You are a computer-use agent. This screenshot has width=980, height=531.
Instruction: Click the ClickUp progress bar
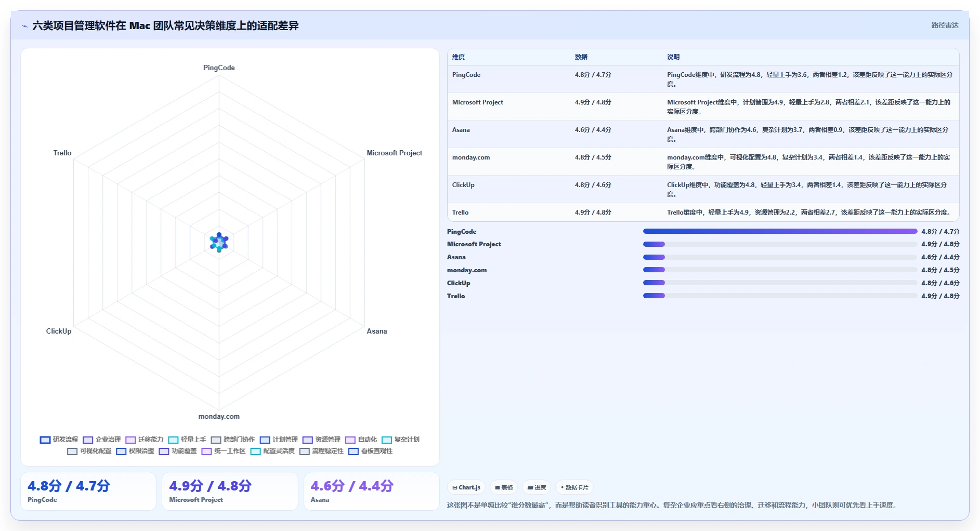point(780,283)
